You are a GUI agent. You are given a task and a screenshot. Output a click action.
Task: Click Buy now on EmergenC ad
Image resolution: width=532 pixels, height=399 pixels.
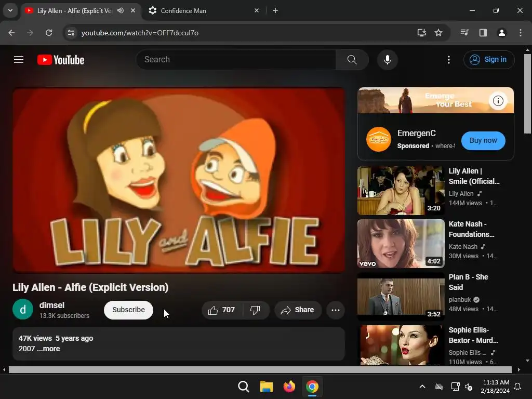[483, 140]
